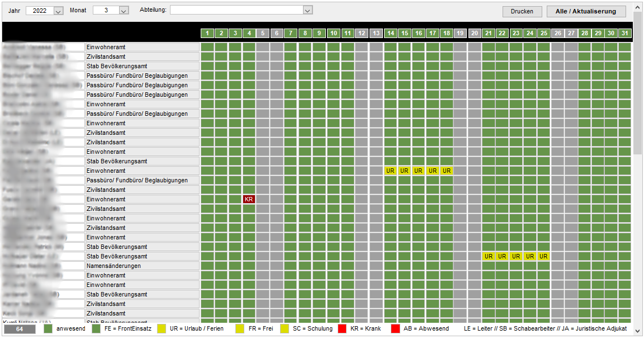Click the yellow UR cell on day 18
Screen dimensions: 644x339
pyautogui.click(x=446, y=171)
